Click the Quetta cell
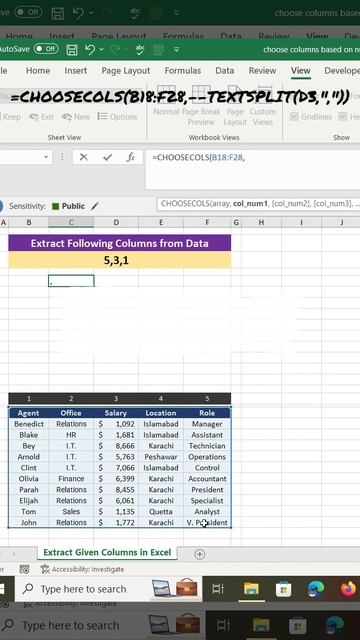 point(161,511)
